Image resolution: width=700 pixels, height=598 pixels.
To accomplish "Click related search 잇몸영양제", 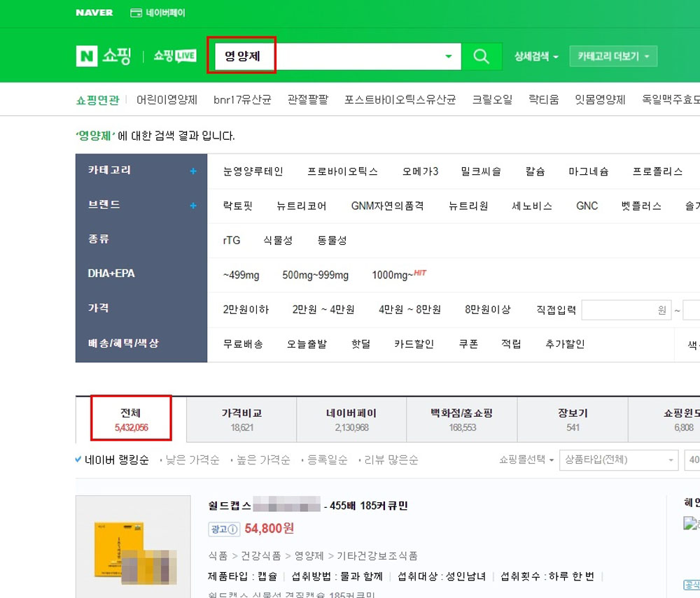I will pos(600,99).
